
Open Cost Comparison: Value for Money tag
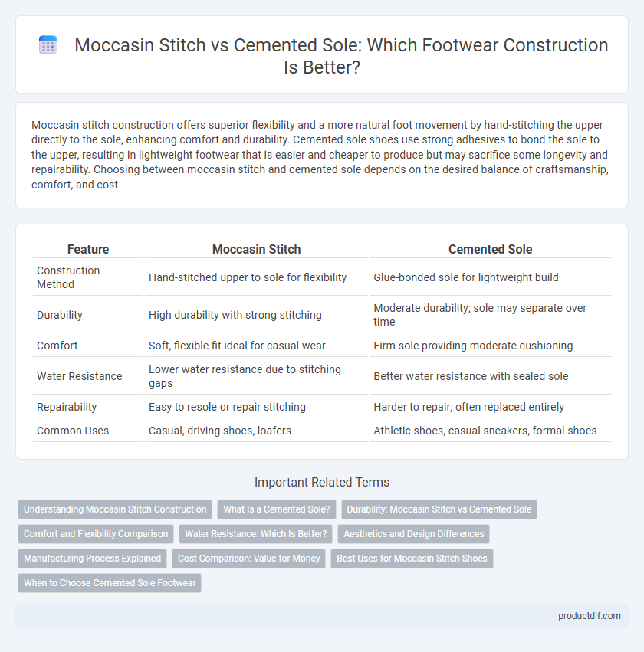248,559
